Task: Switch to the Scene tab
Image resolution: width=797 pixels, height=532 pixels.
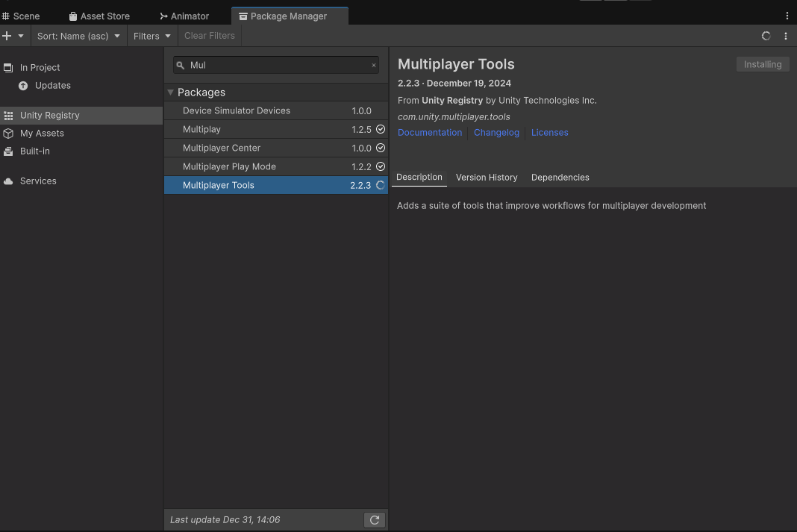Action: 21,16
